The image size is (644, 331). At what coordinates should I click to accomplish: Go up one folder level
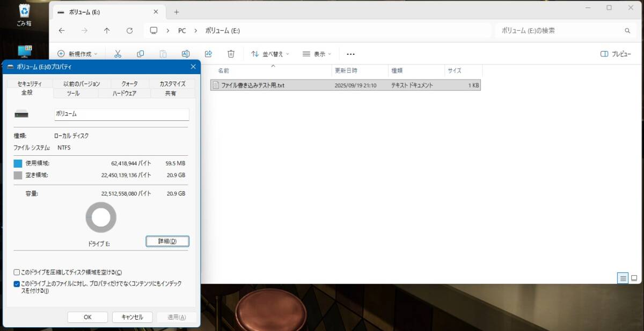tap(107, 31)
